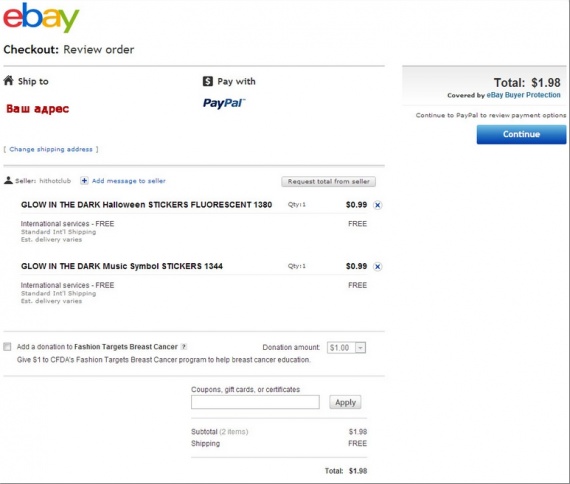Open eBay Buyer Protection link
Viewport: 570px width, 484px height.
coord(523,95)
